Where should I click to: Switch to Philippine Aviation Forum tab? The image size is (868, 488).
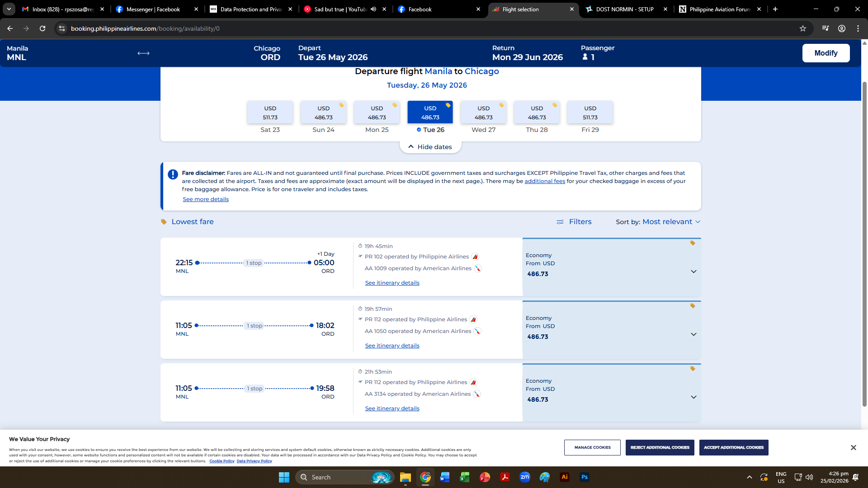coord(719,9)
